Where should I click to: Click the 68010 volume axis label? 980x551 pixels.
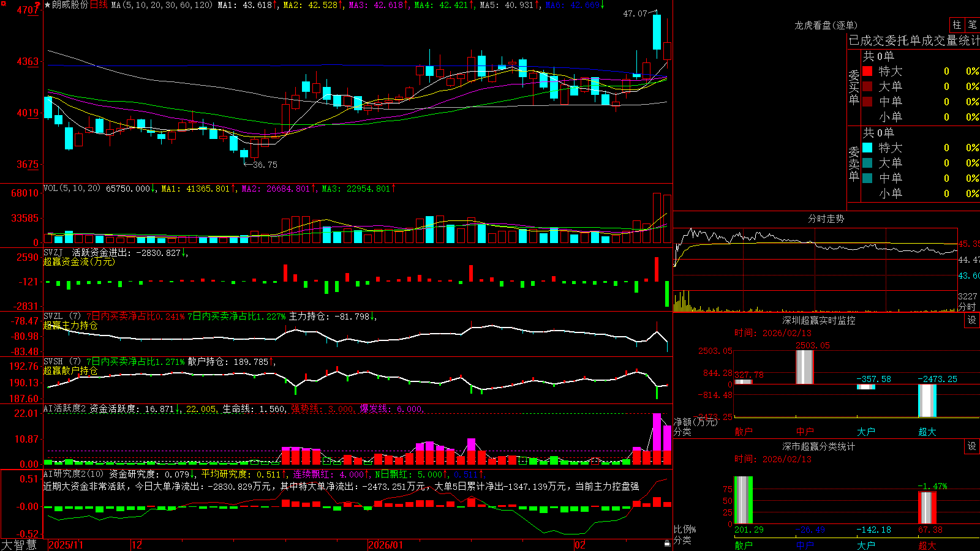25,193
